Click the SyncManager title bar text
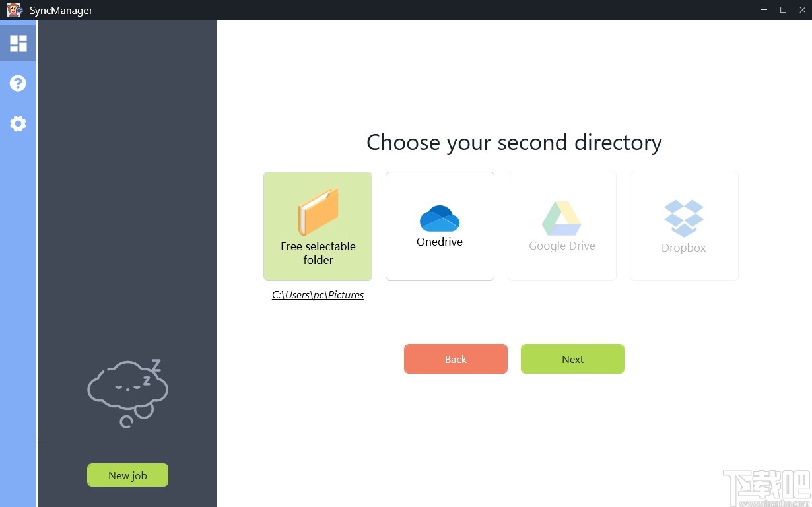This screenshot has height=507, width=812. [61, 10]
